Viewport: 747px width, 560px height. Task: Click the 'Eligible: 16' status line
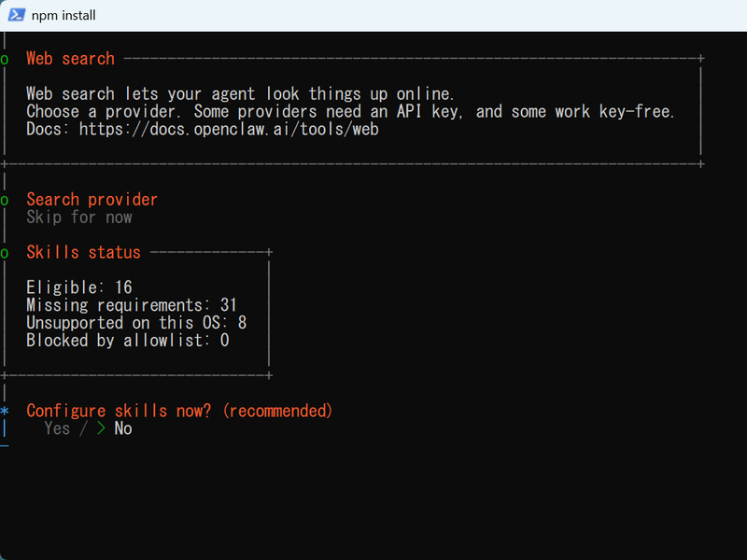coord(79,287)
